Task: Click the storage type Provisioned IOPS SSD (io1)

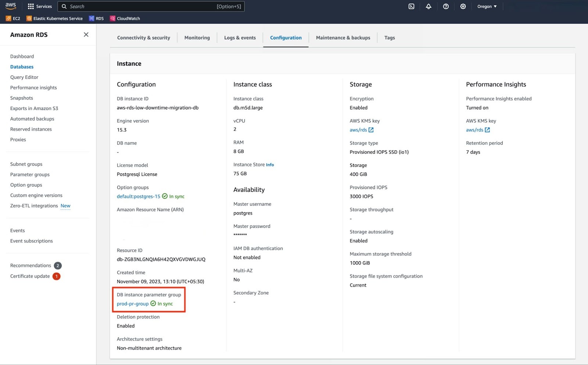Action: (x=379, y=152)
